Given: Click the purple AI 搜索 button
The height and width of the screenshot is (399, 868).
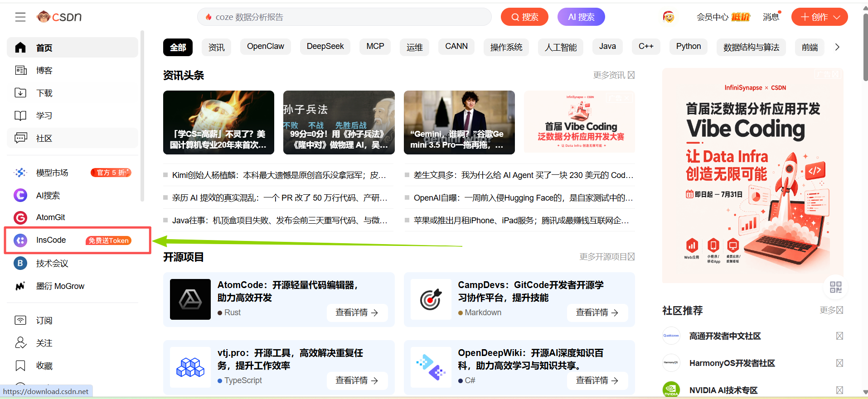Looking at the screenshot, I should [x=581, y=17].
